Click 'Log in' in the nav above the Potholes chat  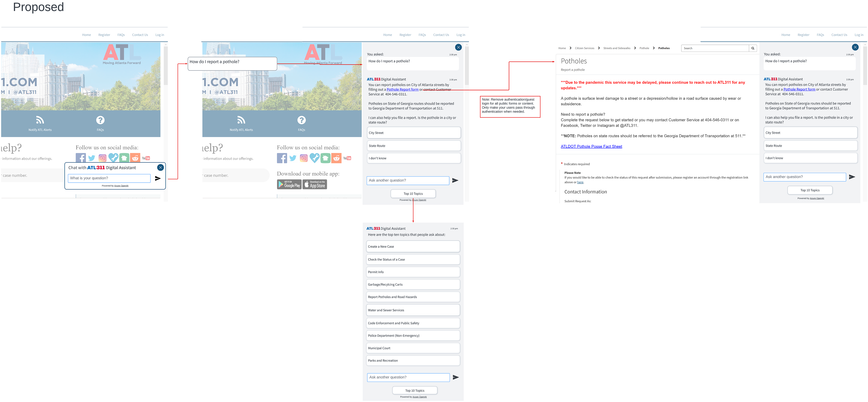coord(859,35)
